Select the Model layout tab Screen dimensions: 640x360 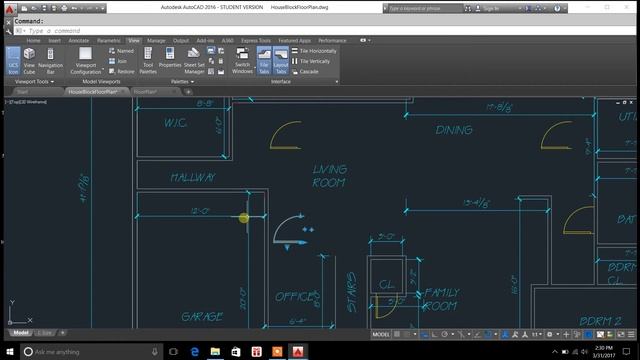(20, 333)
